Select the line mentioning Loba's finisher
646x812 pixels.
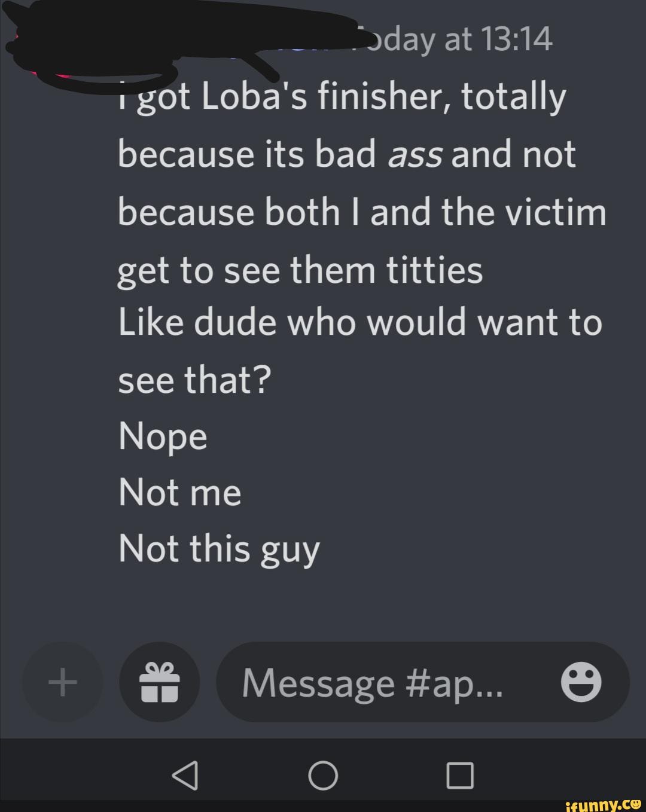(x=342, y=98)
